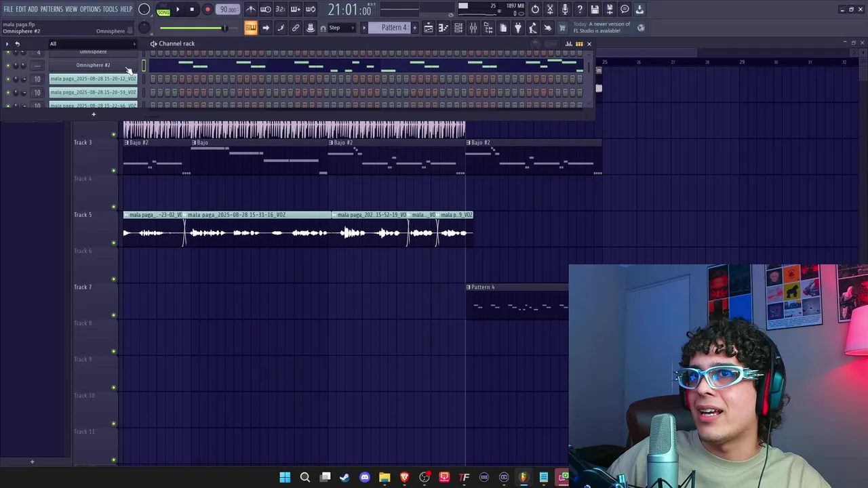Open undo history icon
This screenshot has width=868, height=488.
(x=535, y=9)
